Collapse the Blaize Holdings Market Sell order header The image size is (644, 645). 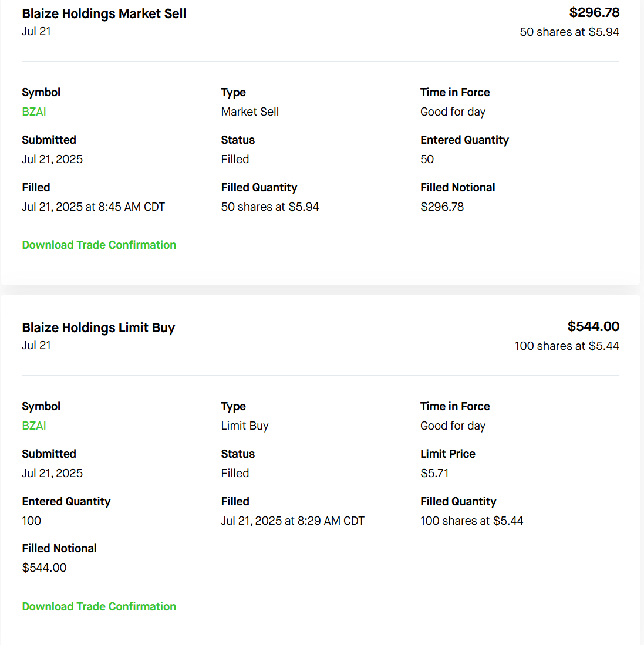104,14
